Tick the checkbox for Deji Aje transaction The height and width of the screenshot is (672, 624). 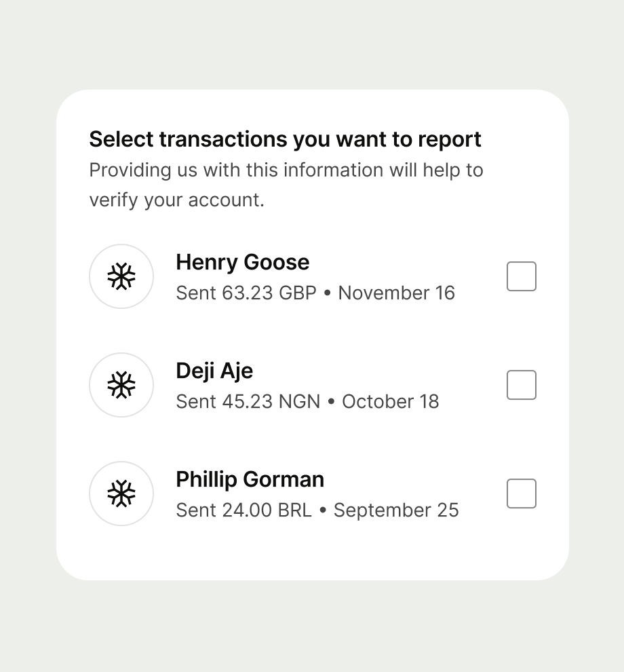tap(522, 385)
